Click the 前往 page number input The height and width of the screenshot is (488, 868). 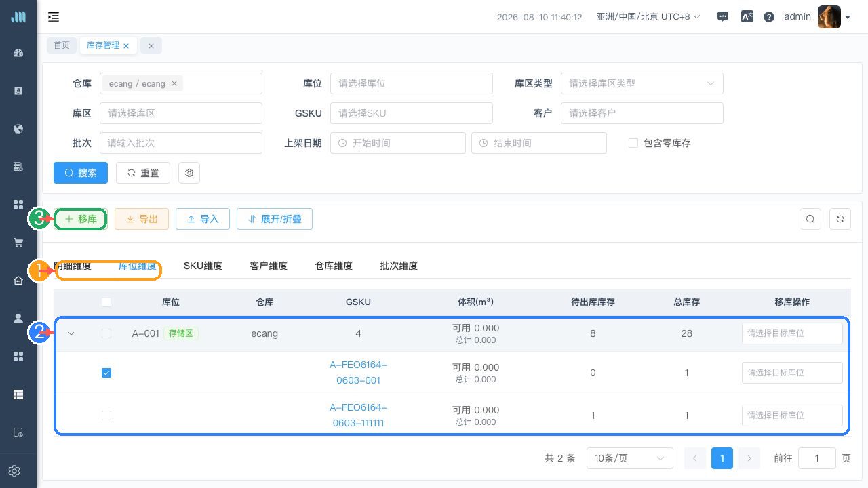[817, 458]
